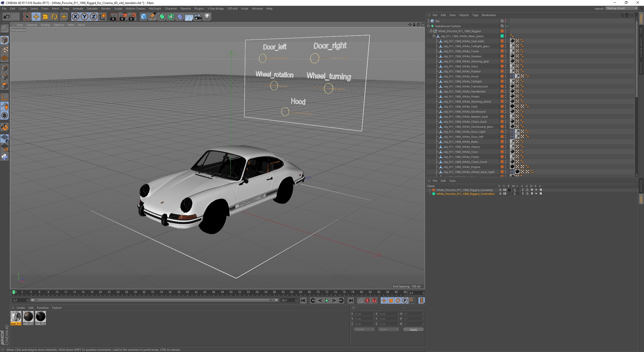Enable Polygons mode in left palette

coord(5,86)
